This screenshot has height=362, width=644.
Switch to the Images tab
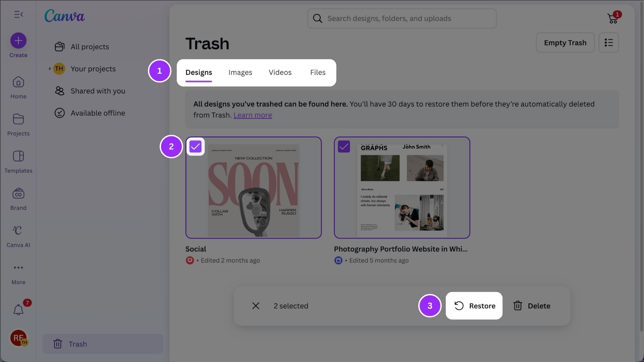(240, 72)
